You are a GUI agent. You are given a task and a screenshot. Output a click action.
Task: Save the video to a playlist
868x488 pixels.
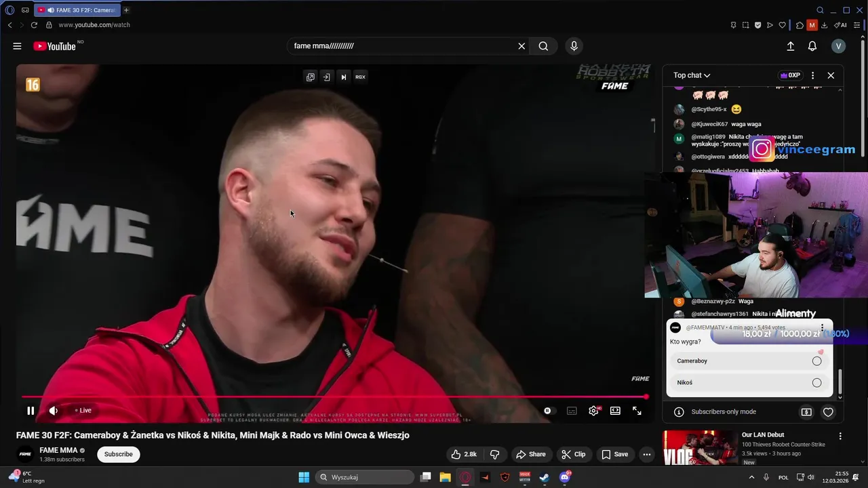614,454
